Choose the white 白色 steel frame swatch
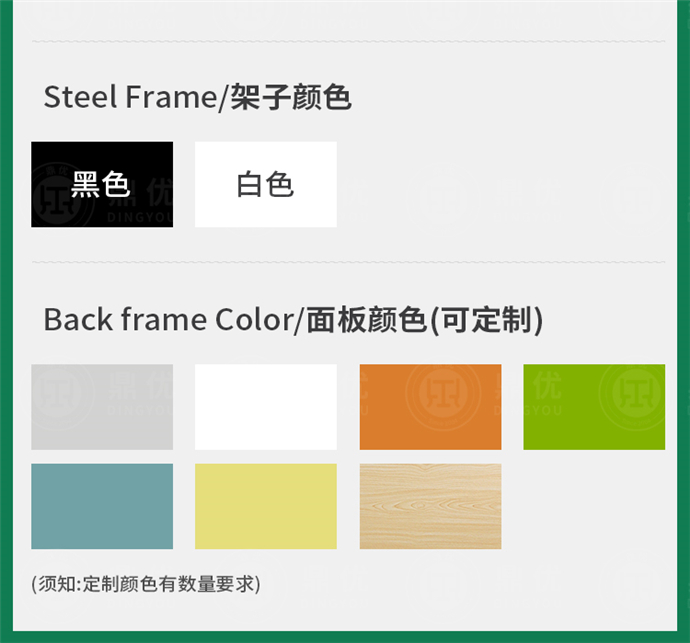This screenshot has height=643, width=690. pyautogui.click(x=265, y=184)
